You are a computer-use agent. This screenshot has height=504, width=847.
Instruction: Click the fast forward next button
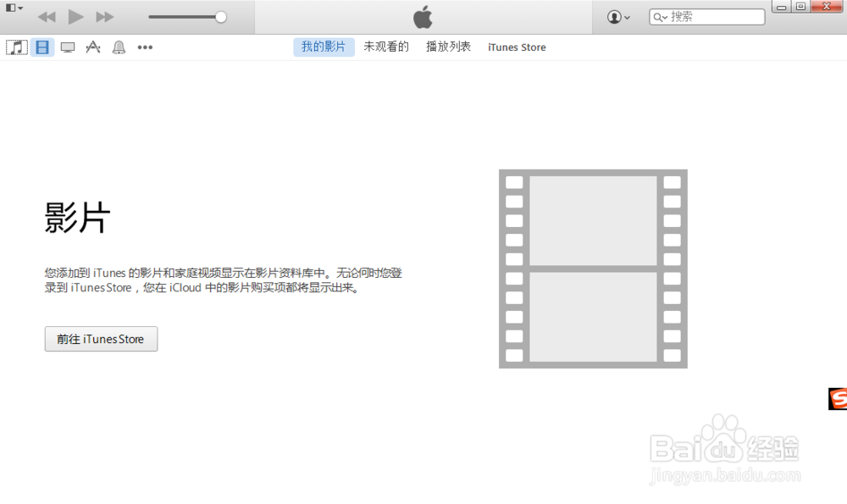point(105,17)
